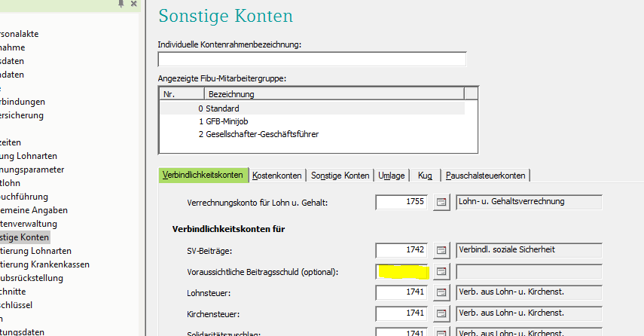
Task: Open the Sonstige Konten tab in tab strip
Action: tap(340, 176)
